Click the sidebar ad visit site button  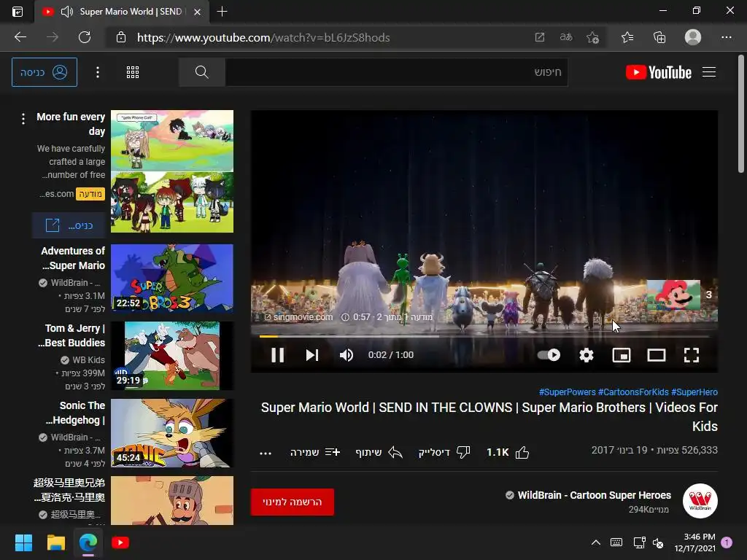(x=69, y=225)
